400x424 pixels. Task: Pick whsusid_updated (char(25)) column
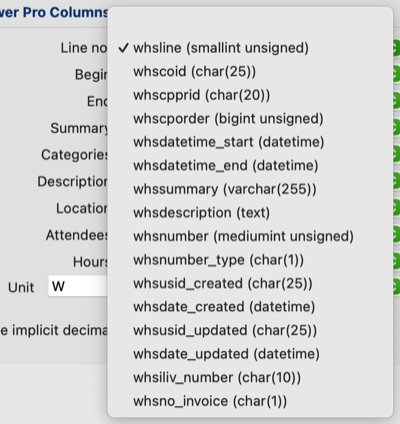click(x=250, y=331)
